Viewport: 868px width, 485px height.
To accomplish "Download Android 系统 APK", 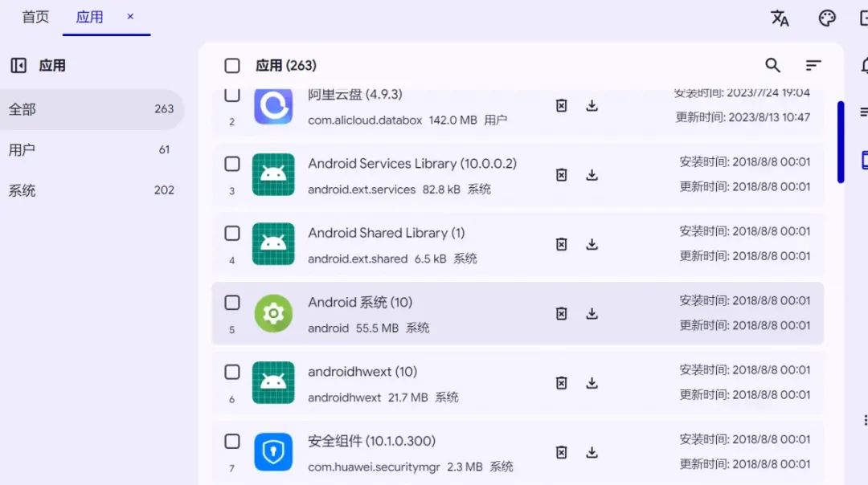I will pyautogui.click(x=592, y=313).
